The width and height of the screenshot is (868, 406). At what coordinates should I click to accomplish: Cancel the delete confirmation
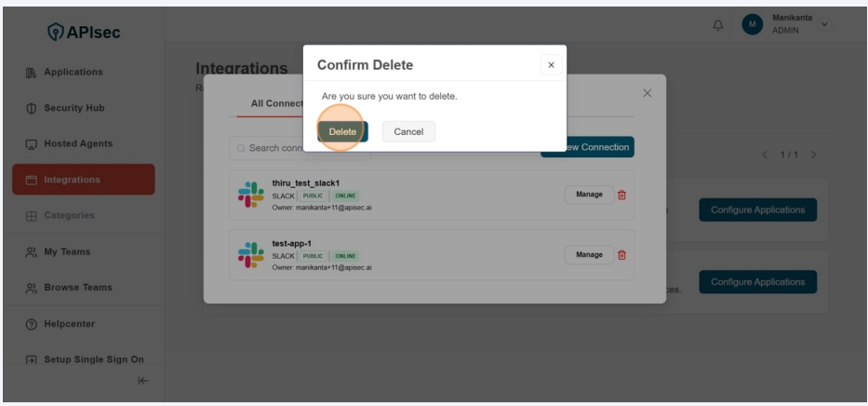408,131
